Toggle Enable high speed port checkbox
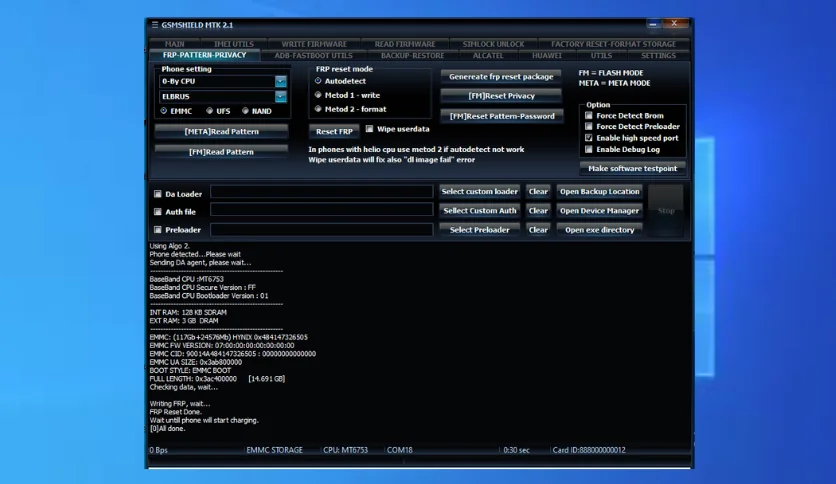This screenshot has height=484, width=836. tap(589, 138)
